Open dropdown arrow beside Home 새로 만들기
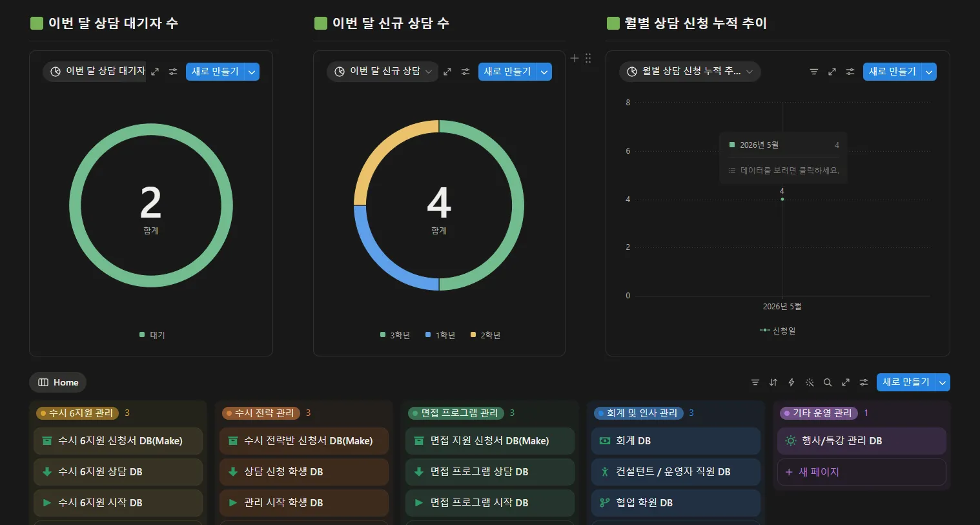The height and width of the screenshot is (525, 980). tap(943, 382)
